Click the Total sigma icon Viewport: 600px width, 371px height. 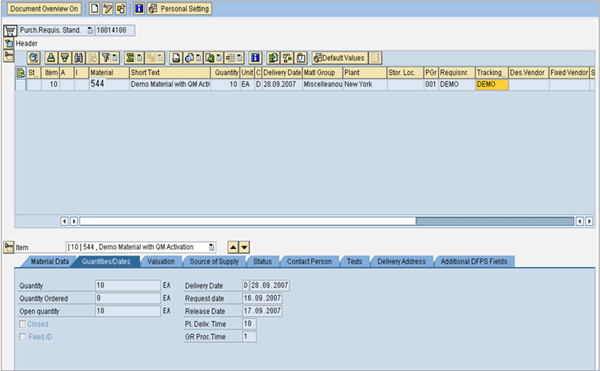pyautogui.click(x=130, y=58)
